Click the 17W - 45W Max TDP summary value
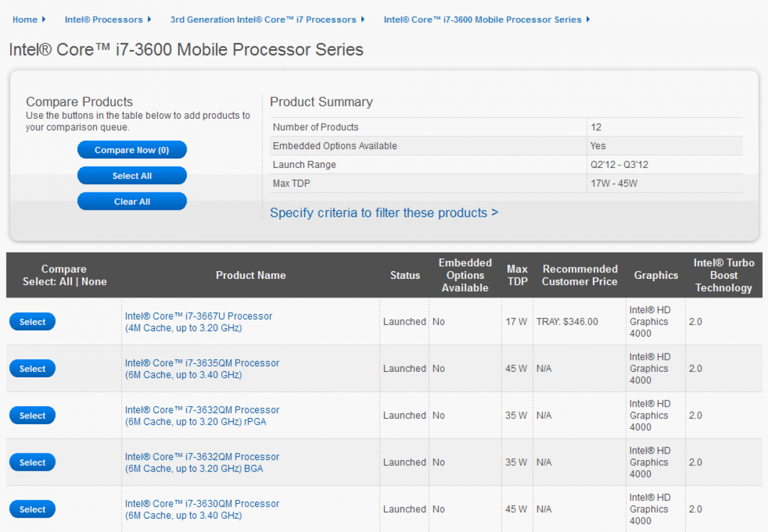 (614, 184)
